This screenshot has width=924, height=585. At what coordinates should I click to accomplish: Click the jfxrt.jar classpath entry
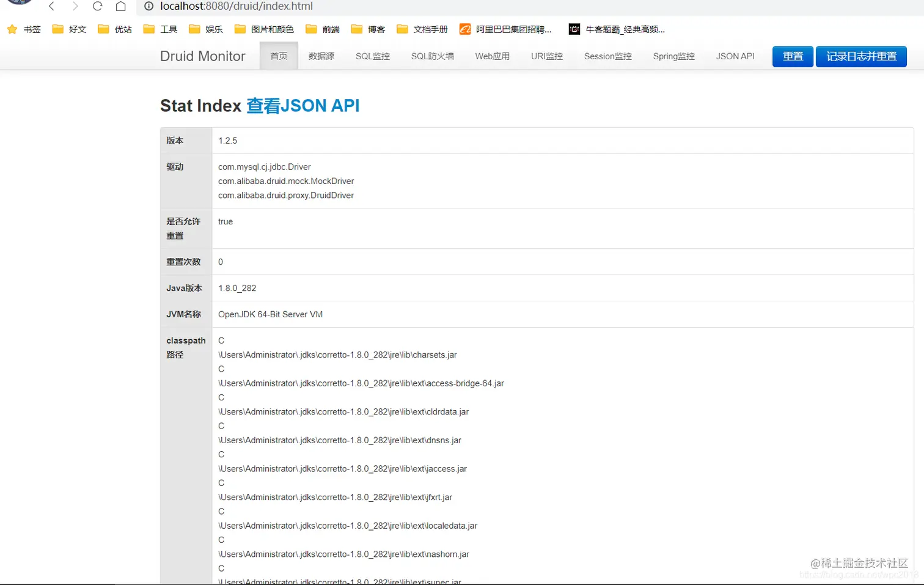[x=335, y=497]
